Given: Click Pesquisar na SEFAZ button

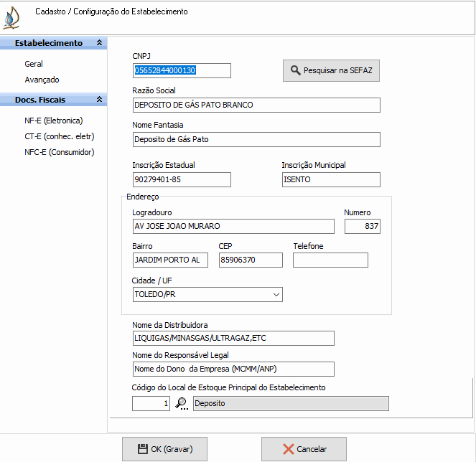Looking at the screenshot, I should (x=331, y=70).
